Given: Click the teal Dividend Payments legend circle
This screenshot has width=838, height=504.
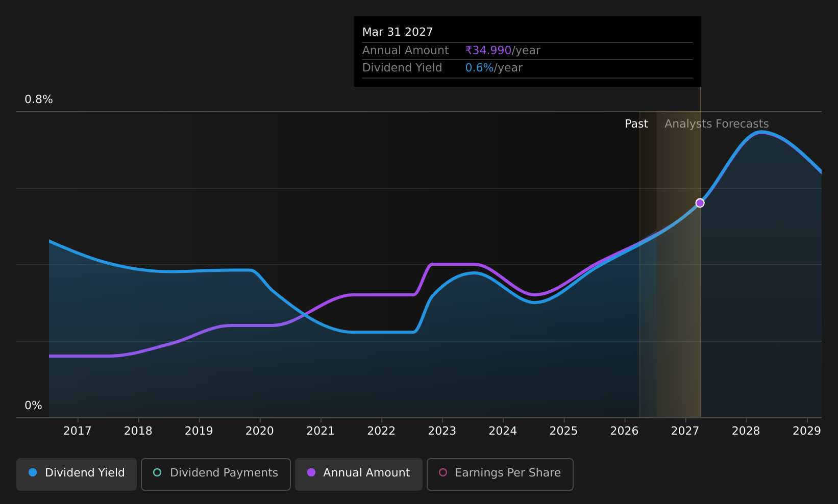Looking at the screenshot, I should click(x=157, y=472).
